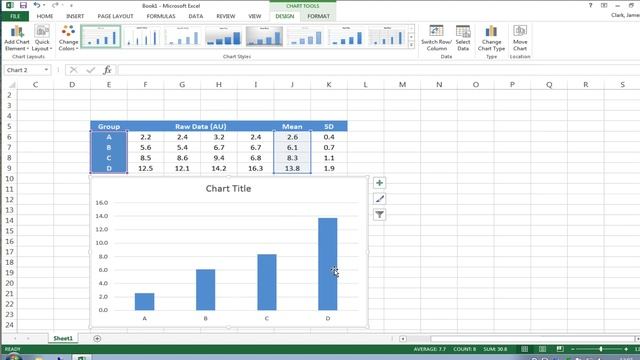Click the Excel application icon in title bar
This screenshot has height=360, width=640.
pos(9,5)
